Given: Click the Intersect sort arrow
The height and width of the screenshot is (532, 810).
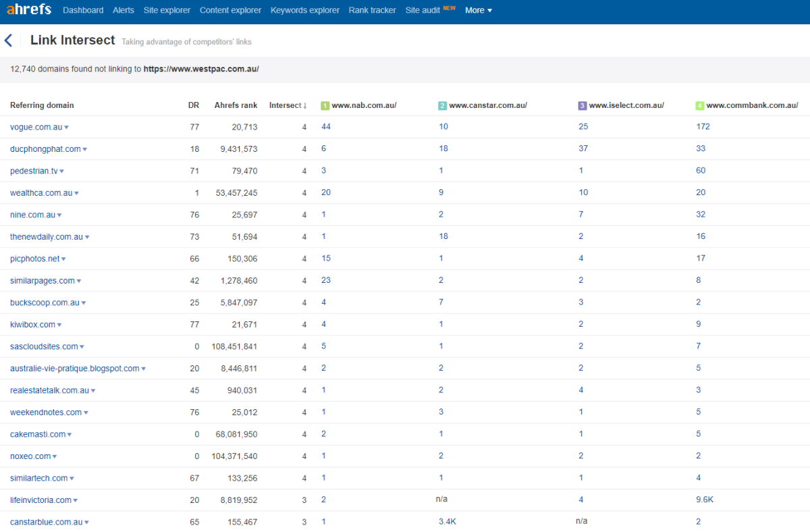Looking at the screenshot, I should pos(304,105).
